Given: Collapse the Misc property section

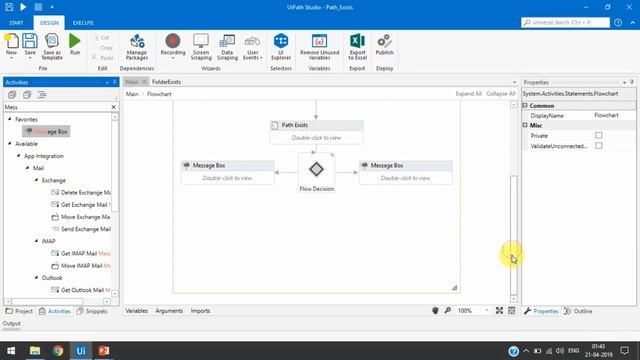Looking at the screenshot, I should [x=525, y=125].
